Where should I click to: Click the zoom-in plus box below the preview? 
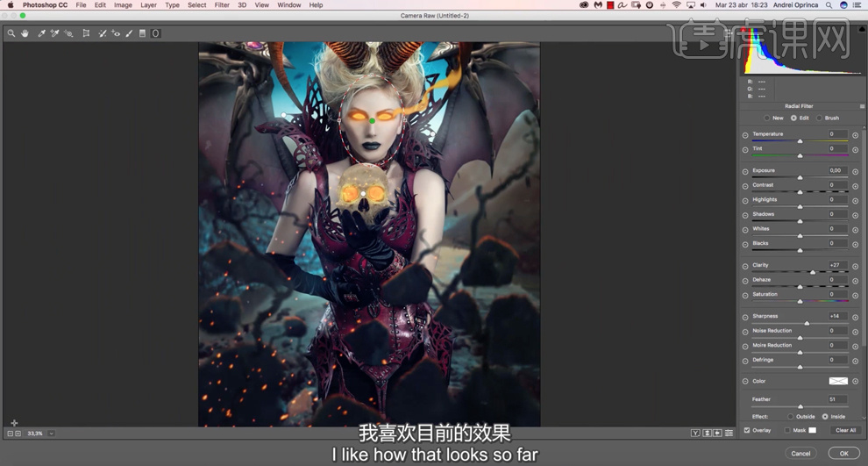[18, 434]
